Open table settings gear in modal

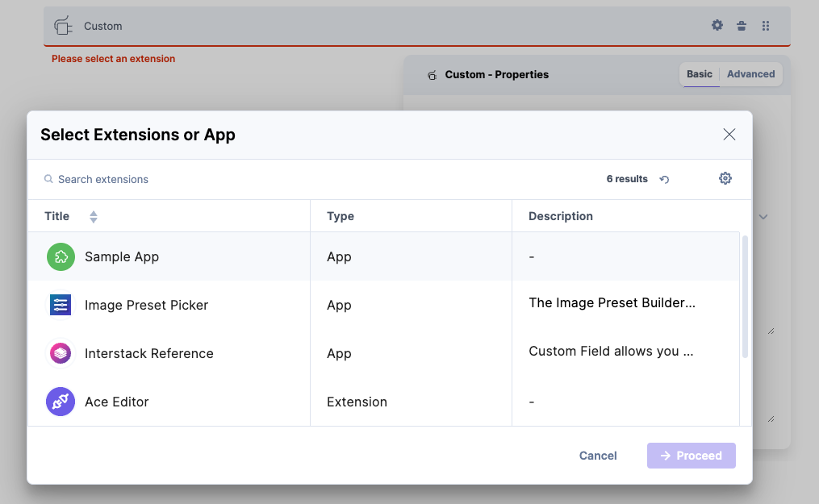click(725, 178)
